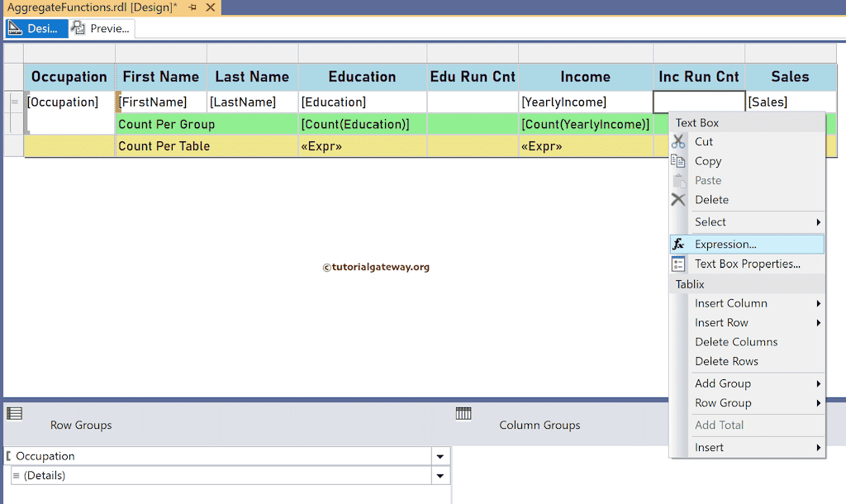Click the Column Groups panel icon
Image resolution: width=846 pixels, height=504 pixels.
tap(463, 413)
